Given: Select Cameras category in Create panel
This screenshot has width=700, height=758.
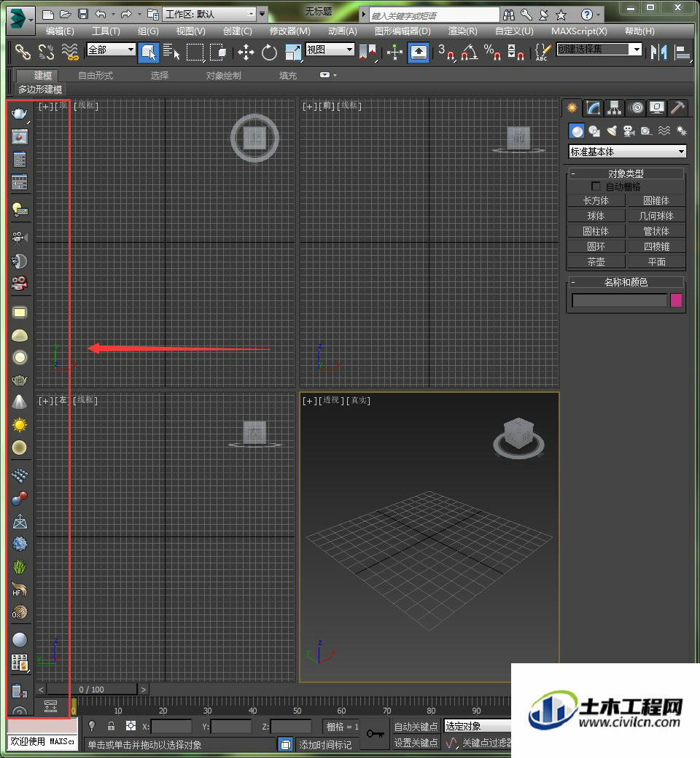Looking at the screenshot, I should coord(629,131).
